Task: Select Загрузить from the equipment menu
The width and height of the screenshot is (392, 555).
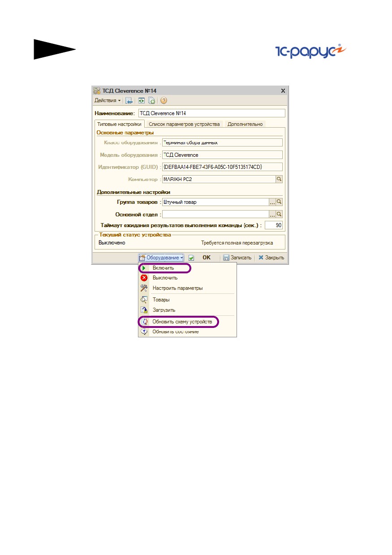Action: click(164, 310)
